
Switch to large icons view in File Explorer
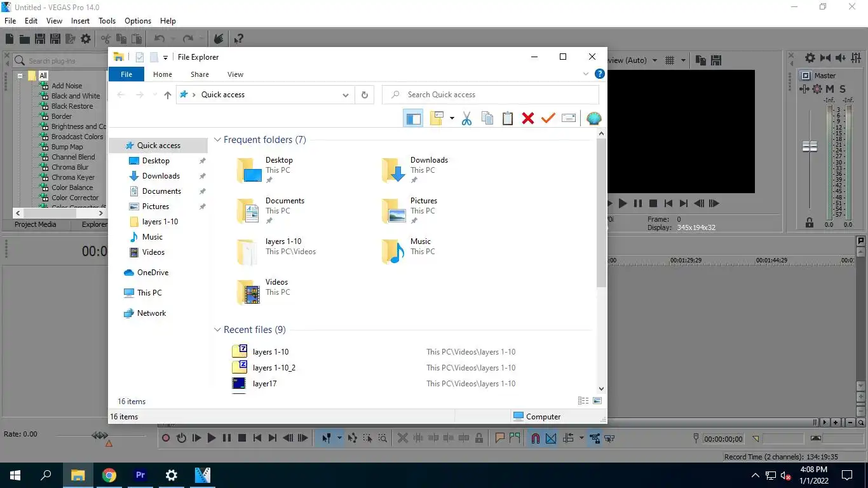pyautogui.click(x=597, y=401)
